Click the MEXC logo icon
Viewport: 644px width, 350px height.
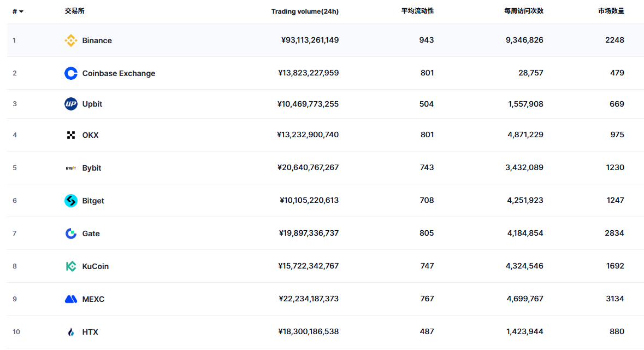[x=71, y=299]
